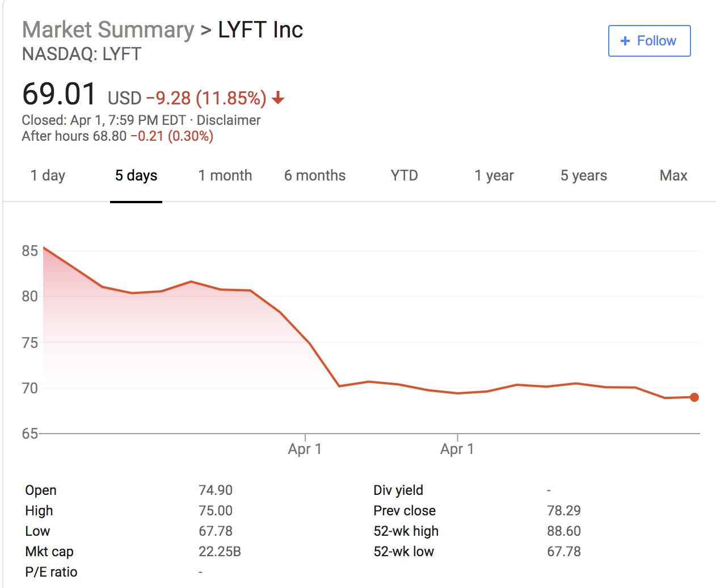Click the 69.01 current price
The width and height of the screenshot is (716, 588).
60,94
